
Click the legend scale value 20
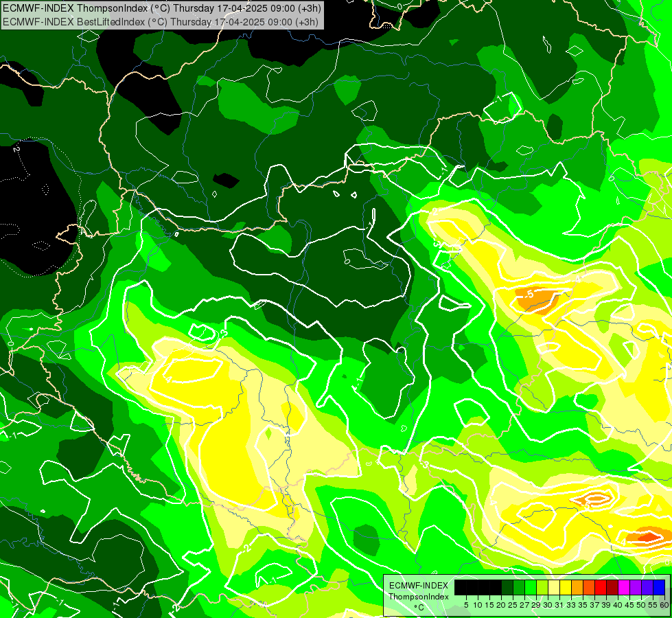(502, 605)
